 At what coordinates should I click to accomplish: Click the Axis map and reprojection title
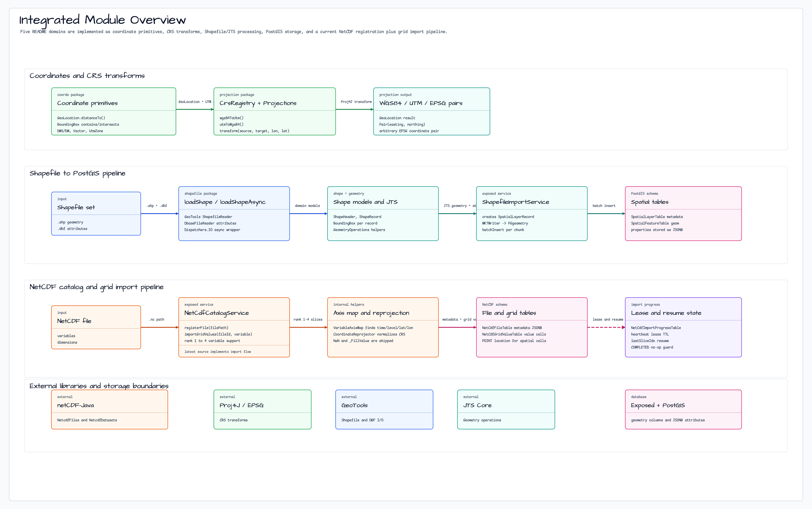click(371, 313)
